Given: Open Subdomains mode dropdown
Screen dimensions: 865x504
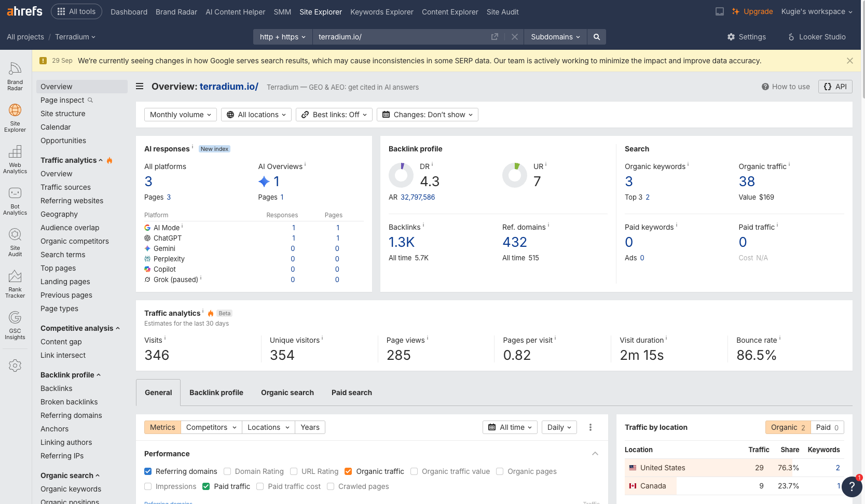Looking at the screenshot, I should pos(555,37).
